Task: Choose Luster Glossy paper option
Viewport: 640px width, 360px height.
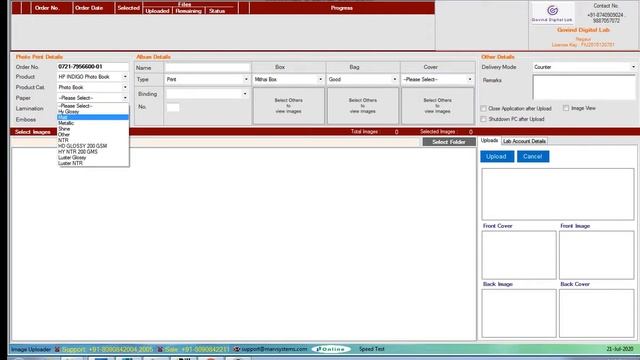Action: pyautogui.click(x=93, y=157)
